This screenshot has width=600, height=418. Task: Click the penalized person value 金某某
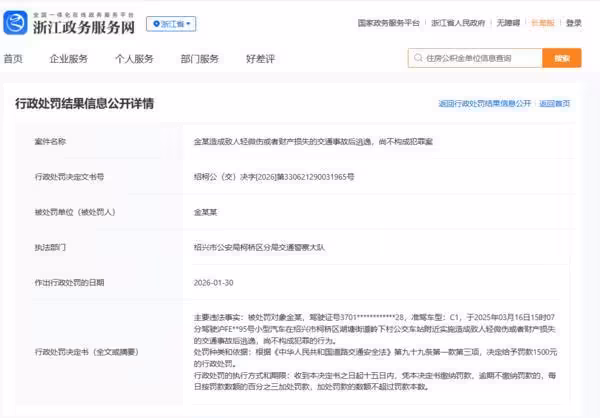[205, 212]
